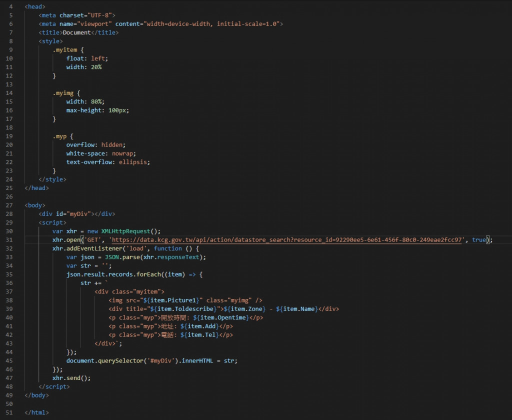Click ${item.Add} on line 41

coord(199,326)
